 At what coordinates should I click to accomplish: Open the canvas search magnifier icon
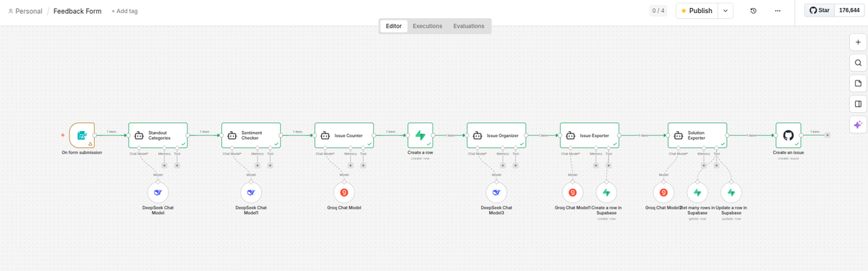click(858, 63)
